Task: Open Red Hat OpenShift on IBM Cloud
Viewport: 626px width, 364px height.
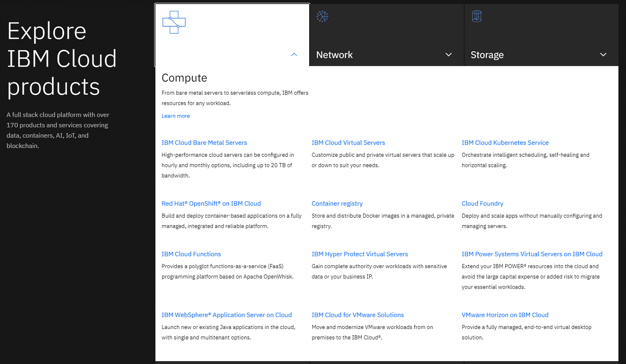Action: click(x=211, y=203)
